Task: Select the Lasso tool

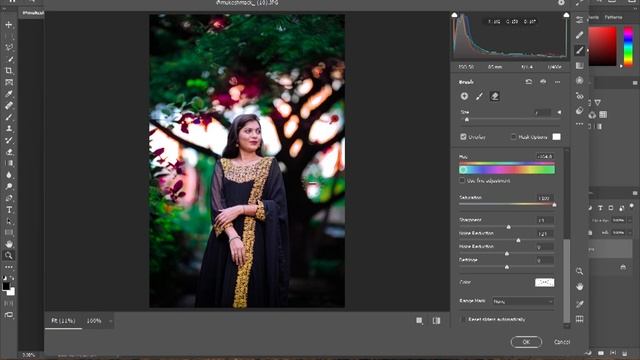Action: point(9,47)
